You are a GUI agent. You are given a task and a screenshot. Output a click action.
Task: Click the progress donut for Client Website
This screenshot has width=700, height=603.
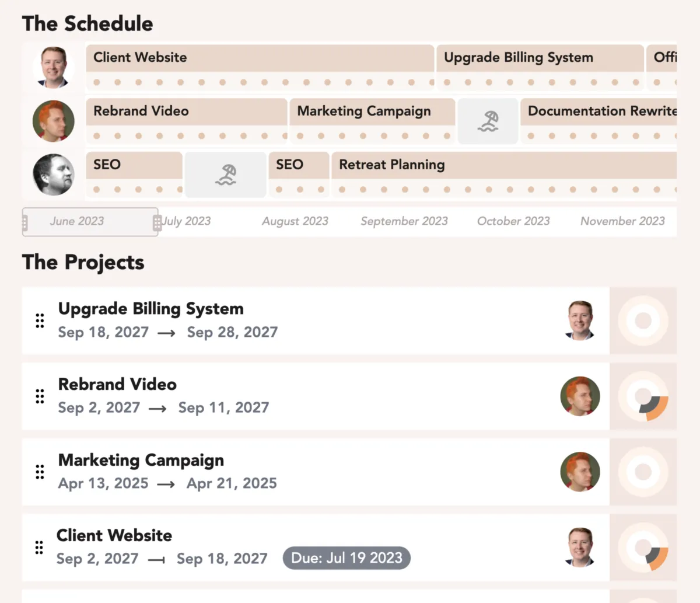click(x=643, y=548)
